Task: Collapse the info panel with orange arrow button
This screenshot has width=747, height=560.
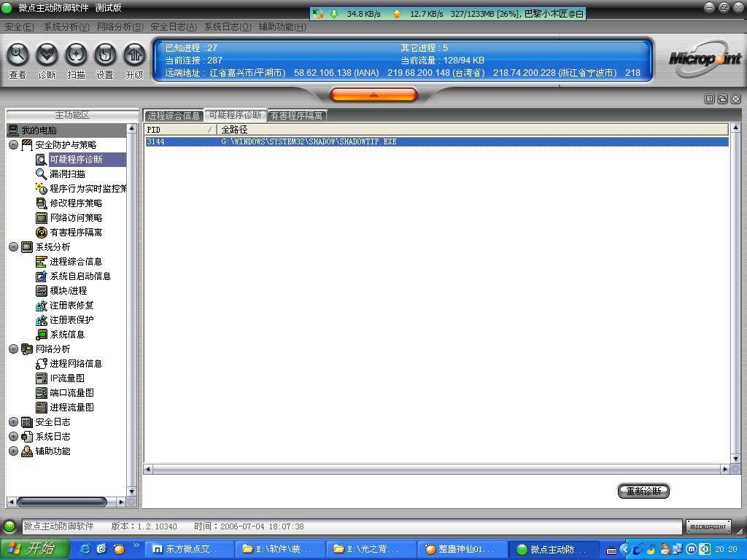Action: pyautogui.click(x=373, y=95)
